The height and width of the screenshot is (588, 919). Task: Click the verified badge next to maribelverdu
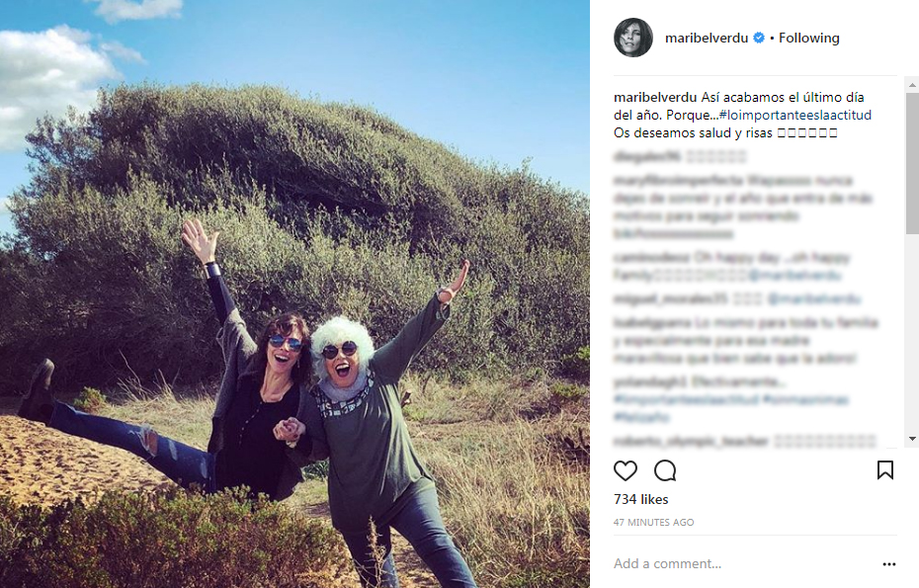(758, 39)
